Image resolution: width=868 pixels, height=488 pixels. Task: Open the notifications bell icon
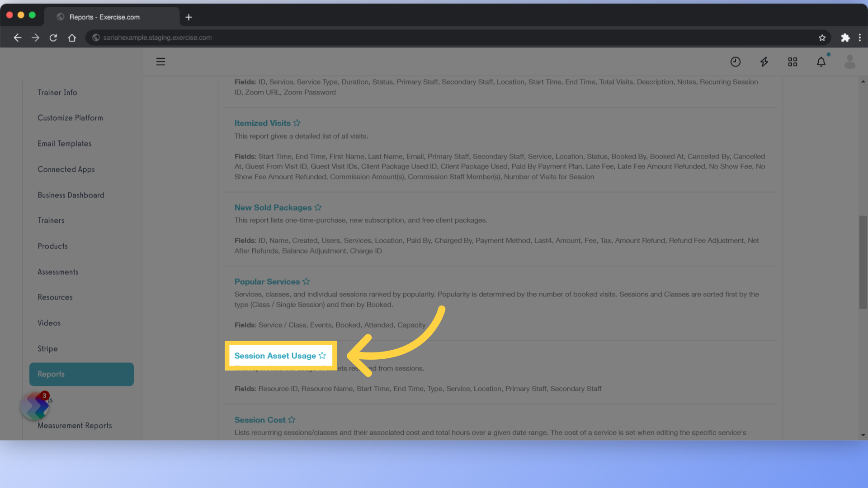pos(821,62)
